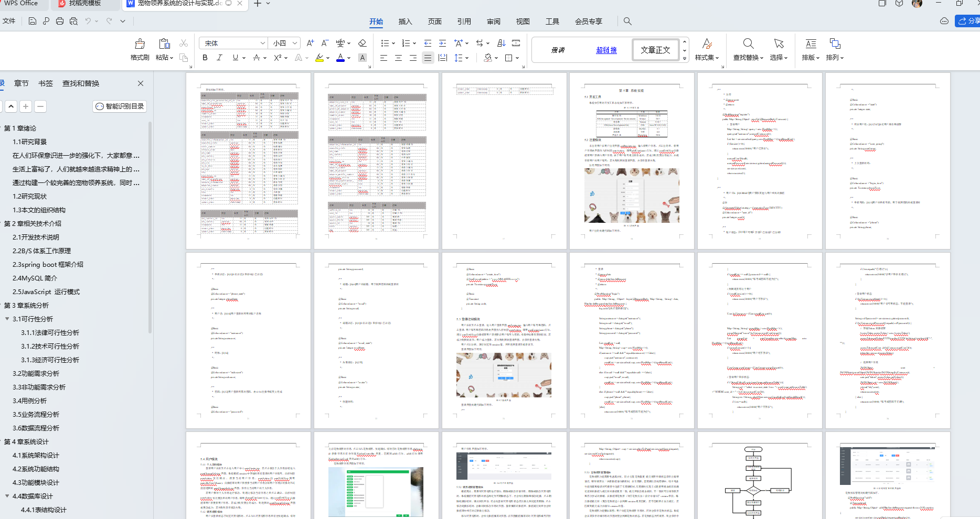This screenshot has height=519, width=980.
Task: Jump to outline heading 3.5业务流程分析
Action: tap(36, 414)
